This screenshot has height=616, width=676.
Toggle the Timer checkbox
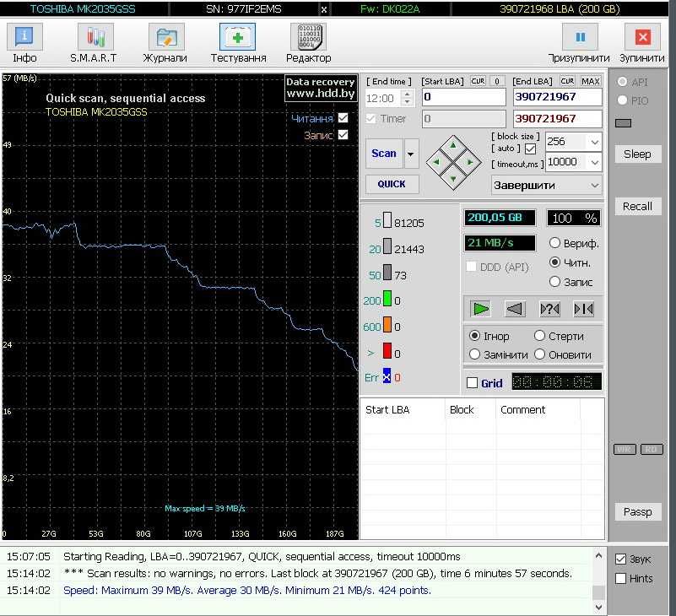370,118
